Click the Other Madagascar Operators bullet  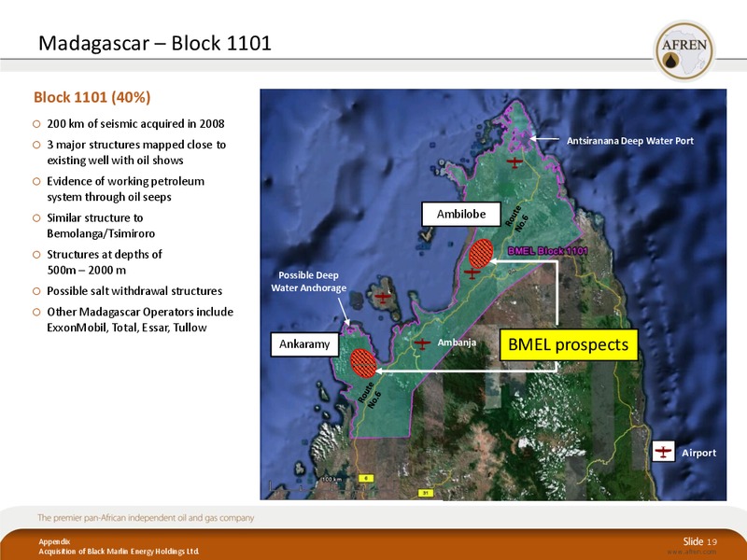pyautogui.click(x=140, y=319)
